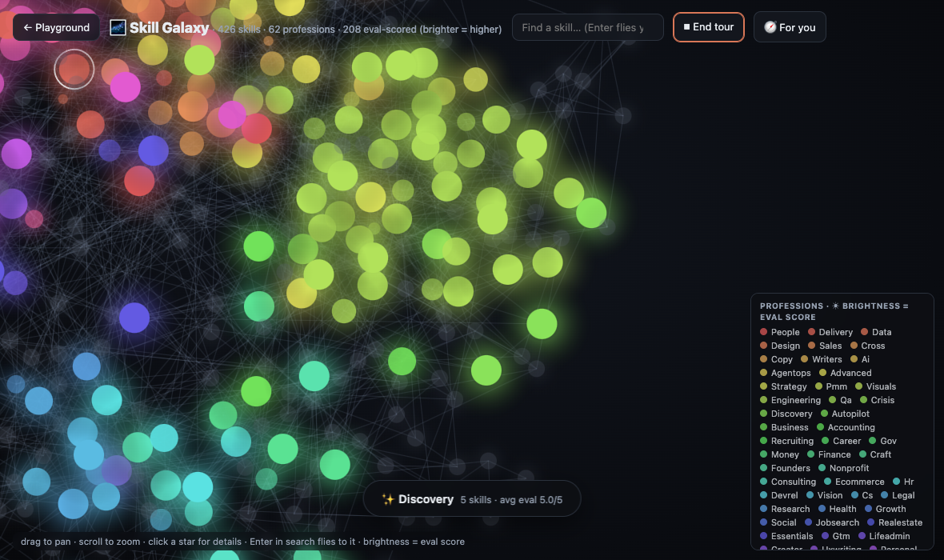Pick Social in the professions legend
The image size is (944, 560).
tap(778, 522)
